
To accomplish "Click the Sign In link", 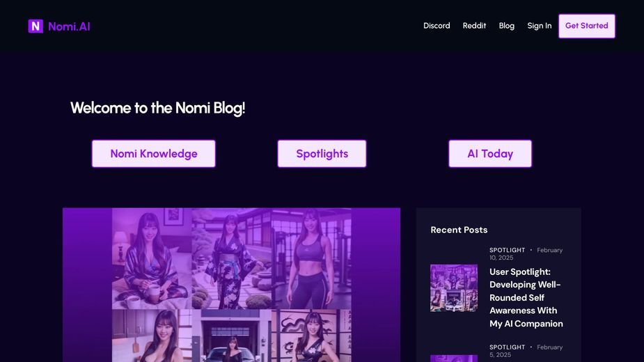I will click(540, 26).
